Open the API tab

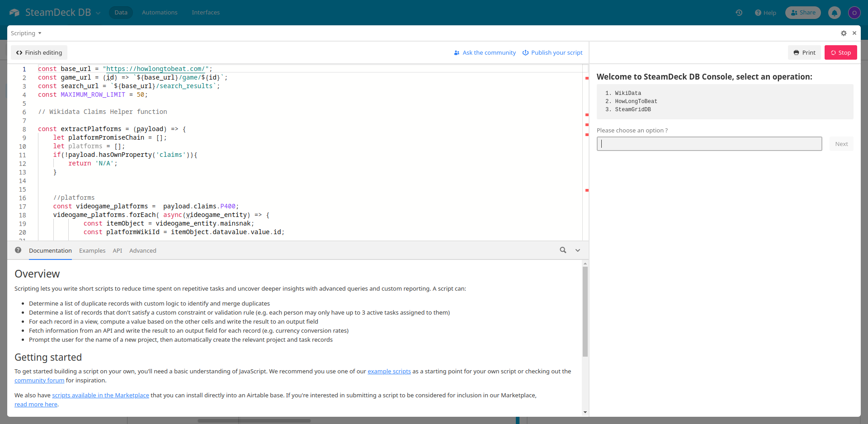tap(118, 250)
